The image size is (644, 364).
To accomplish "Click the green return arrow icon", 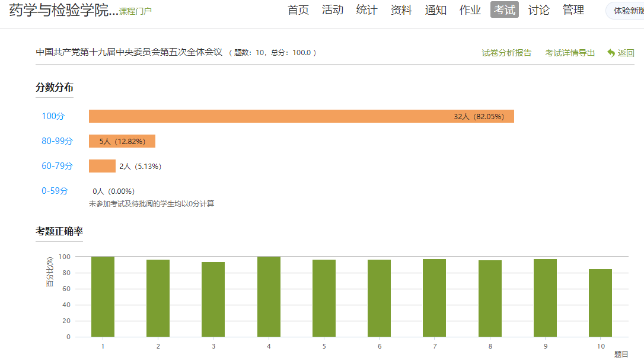I will pyautogui.click(x=611, y=53).
